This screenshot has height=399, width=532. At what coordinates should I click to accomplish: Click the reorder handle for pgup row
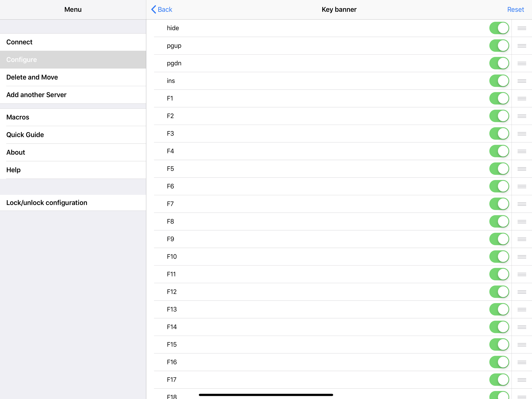(x=521, y=46)
